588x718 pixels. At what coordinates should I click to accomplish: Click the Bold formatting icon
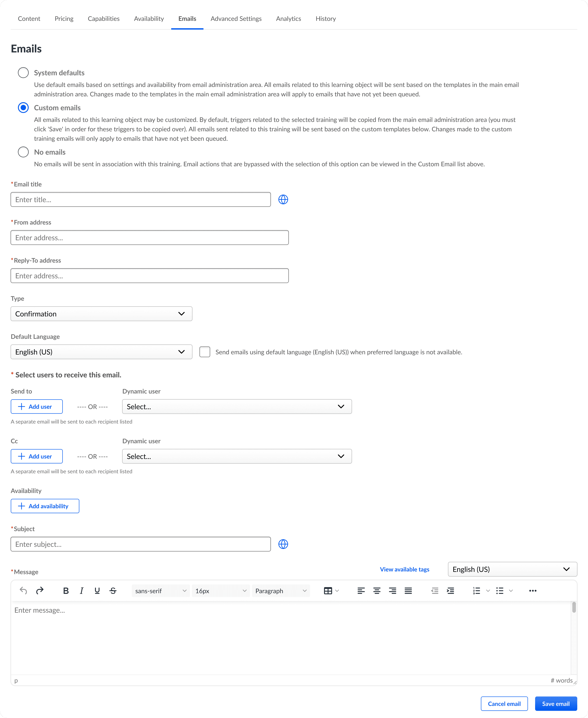coord(66,591)
